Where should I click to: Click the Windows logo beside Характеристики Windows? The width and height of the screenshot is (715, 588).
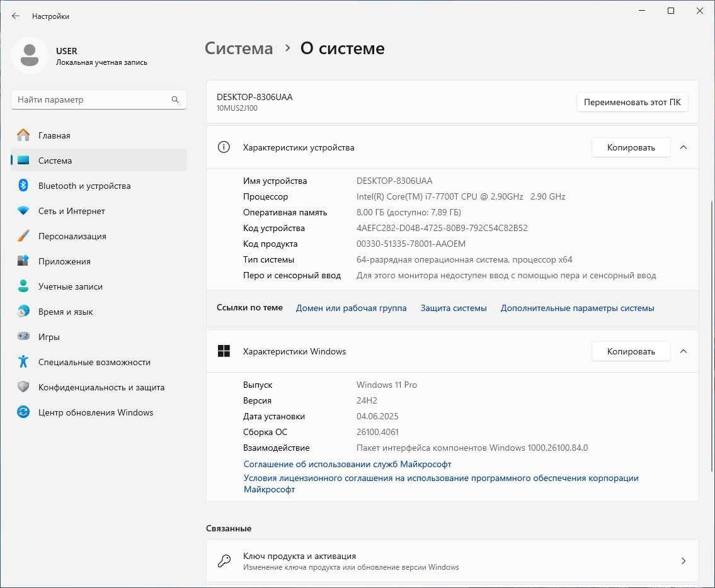pos(224,351)
